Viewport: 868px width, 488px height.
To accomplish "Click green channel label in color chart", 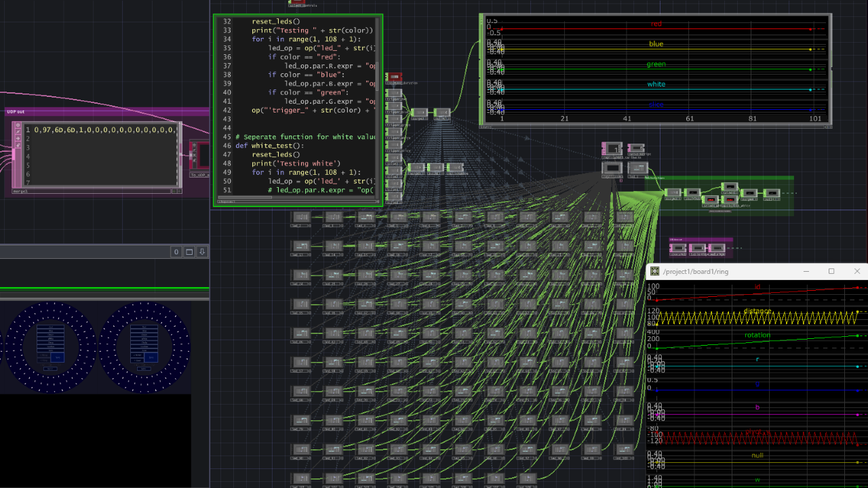I will point(656,64).
